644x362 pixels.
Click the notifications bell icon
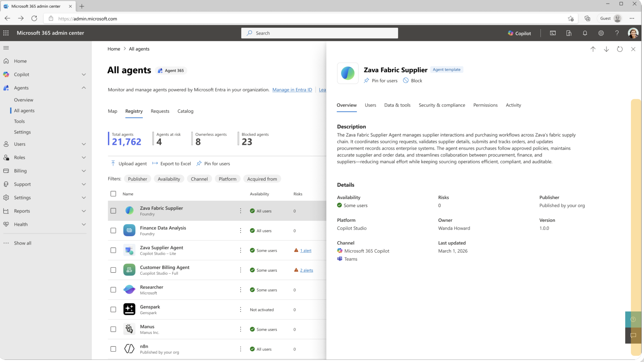pyautogui.click(x=585, y=33)
